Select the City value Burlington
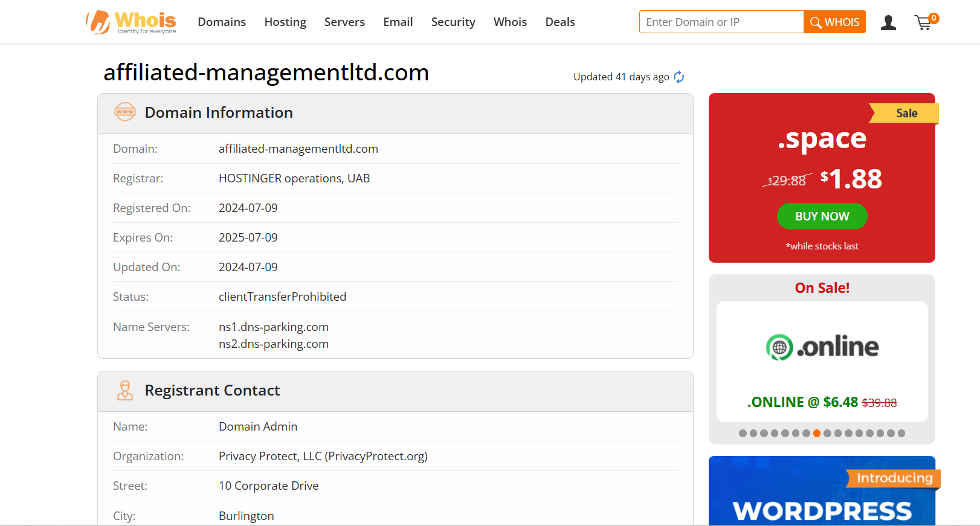This screenshot has width=980, height=526. pos(247,516)
